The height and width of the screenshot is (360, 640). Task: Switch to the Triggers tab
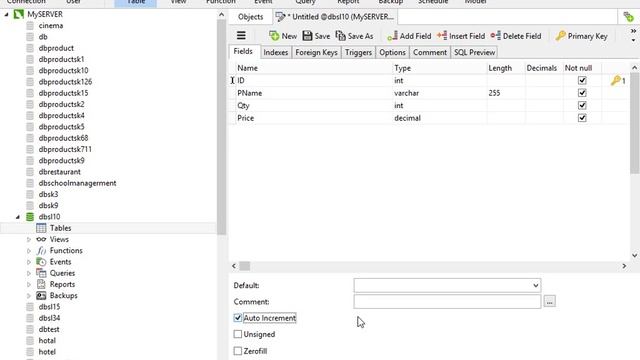[358, 52]
